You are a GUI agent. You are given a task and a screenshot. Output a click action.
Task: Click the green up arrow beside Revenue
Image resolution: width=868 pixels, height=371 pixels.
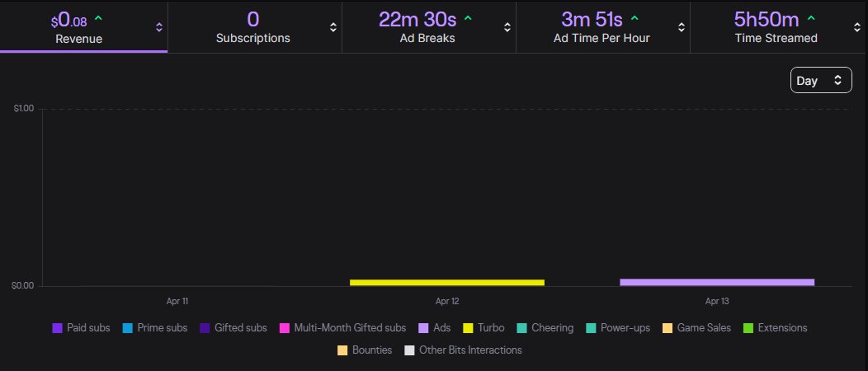point(98,18)
